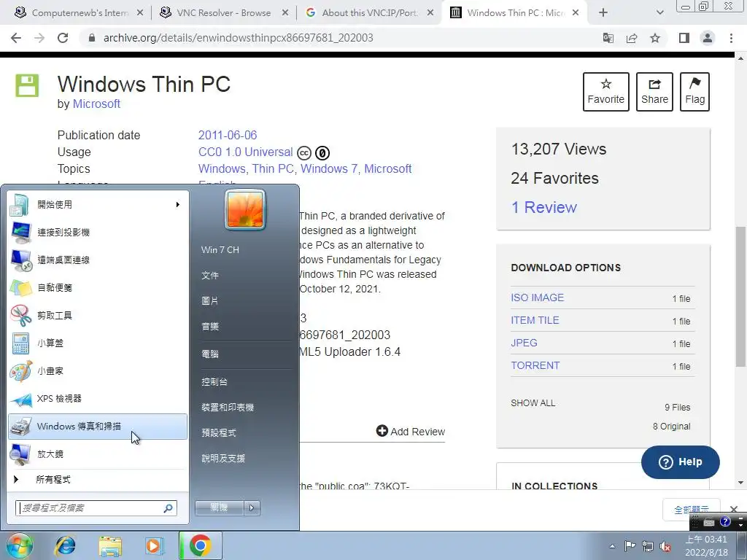Click Add Review

point(411,432)
